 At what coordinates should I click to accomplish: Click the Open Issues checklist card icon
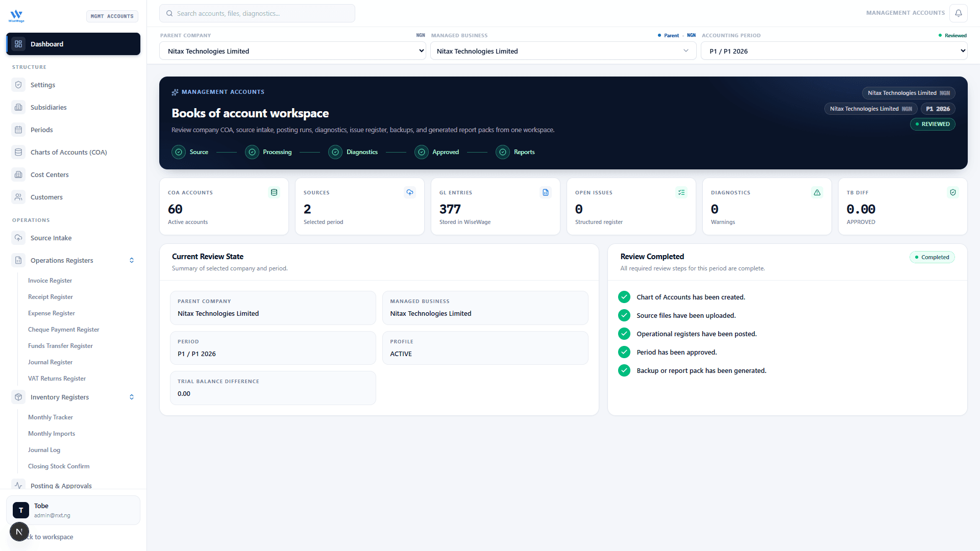681,192
